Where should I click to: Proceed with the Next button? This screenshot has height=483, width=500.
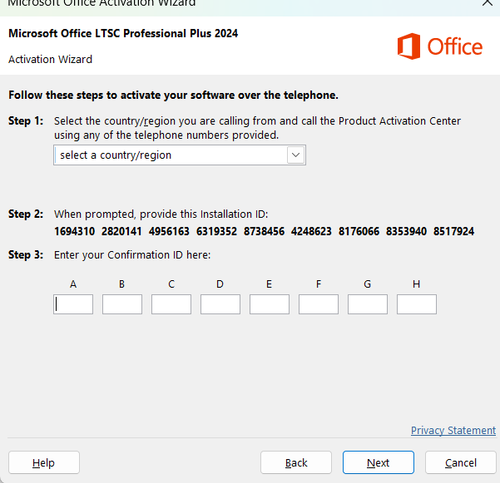coord(378,463)
